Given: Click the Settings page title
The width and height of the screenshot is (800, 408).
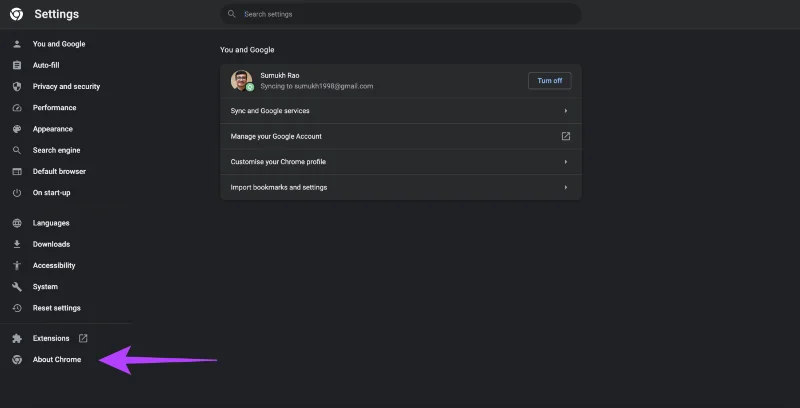Looking at the screenshot, I should 57,14.
